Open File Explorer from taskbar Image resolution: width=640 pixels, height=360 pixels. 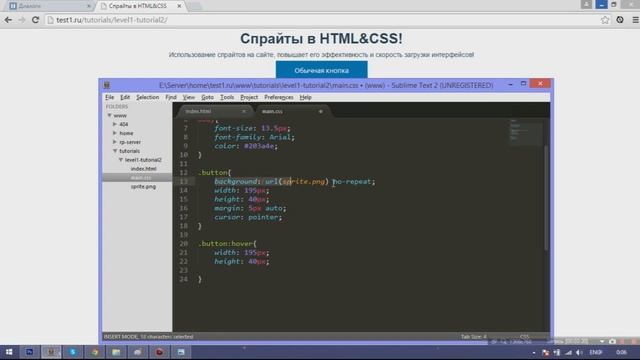tap(116, 352)
